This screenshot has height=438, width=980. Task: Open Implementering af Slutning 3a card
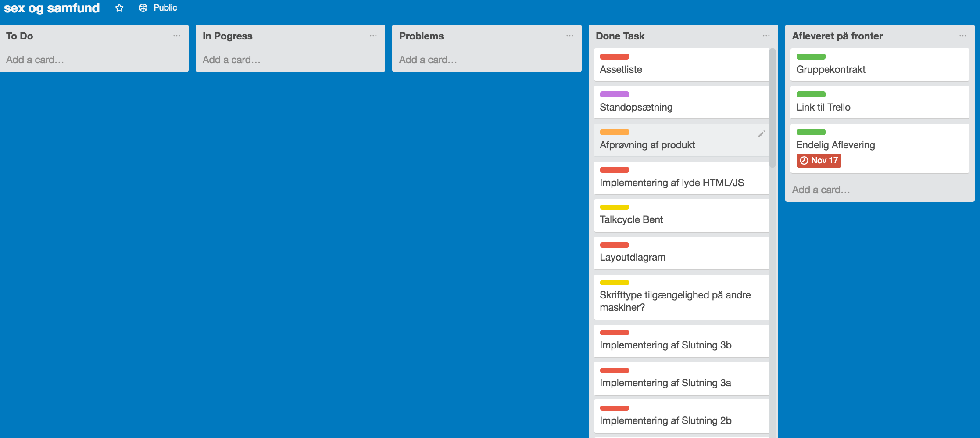[x=682, y=378]
